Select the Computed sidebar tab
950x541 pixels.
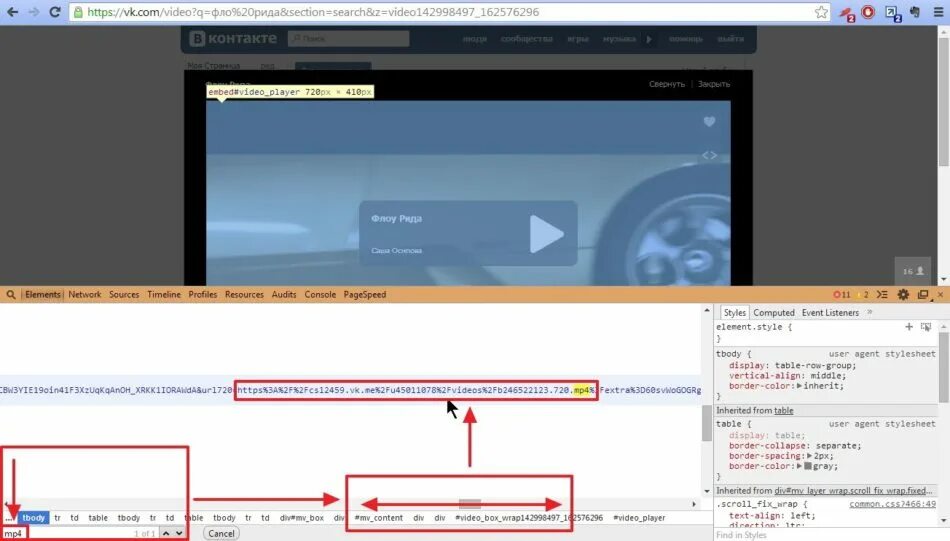774,313
